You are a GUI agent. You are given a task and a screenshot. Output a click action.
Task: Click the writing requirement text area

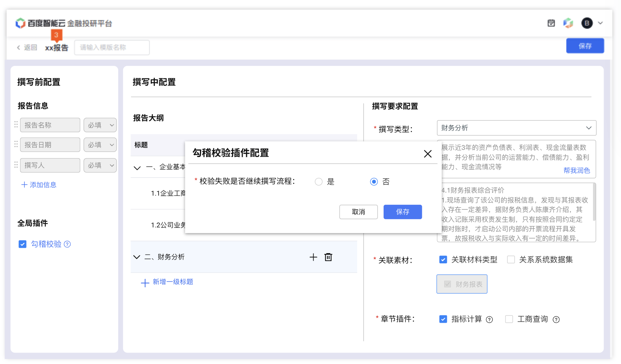point(516,159)
